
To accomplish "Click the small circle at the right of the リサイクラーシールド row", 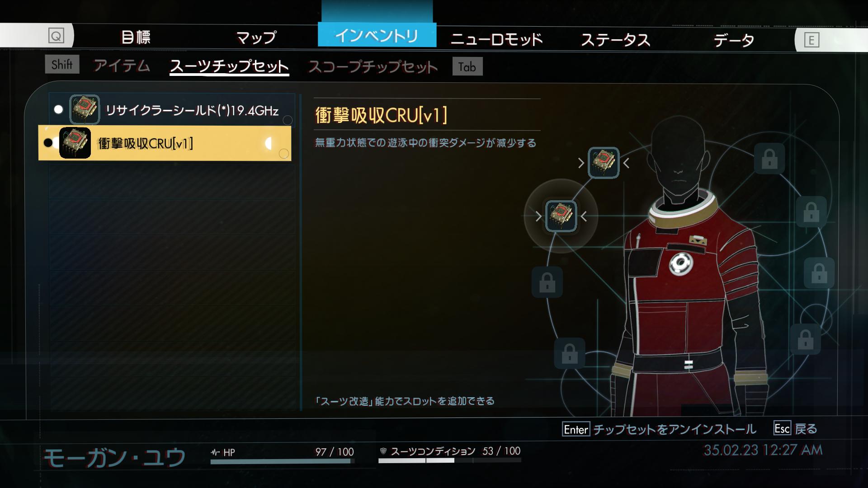I will (288, 120).
